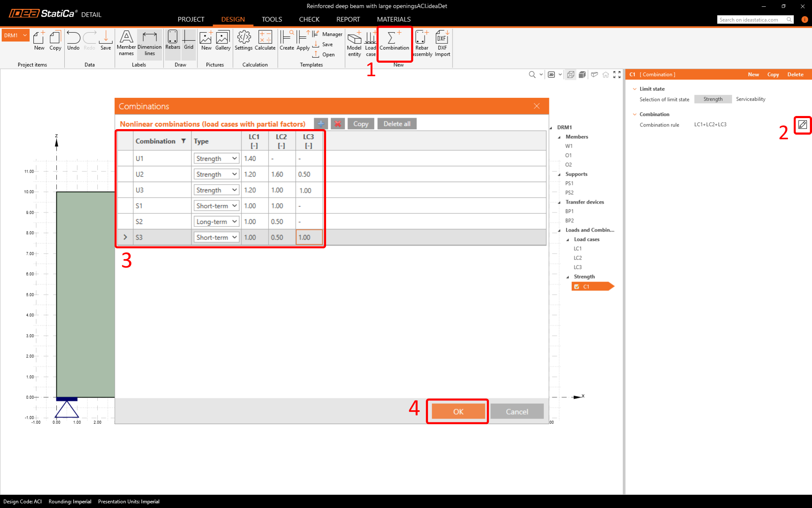Confirm combinations with OK button
Image resolution: width=812 pixels, height=508 pixels.
click(458, 411)
